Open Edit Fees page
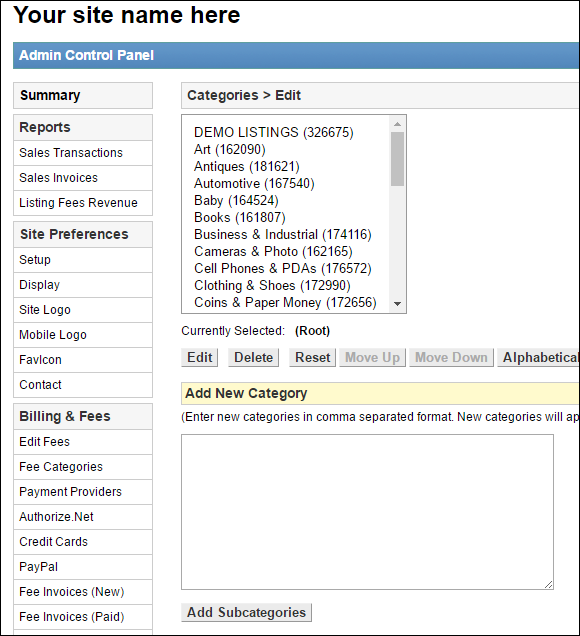580x636 pixels. (83, 442)
